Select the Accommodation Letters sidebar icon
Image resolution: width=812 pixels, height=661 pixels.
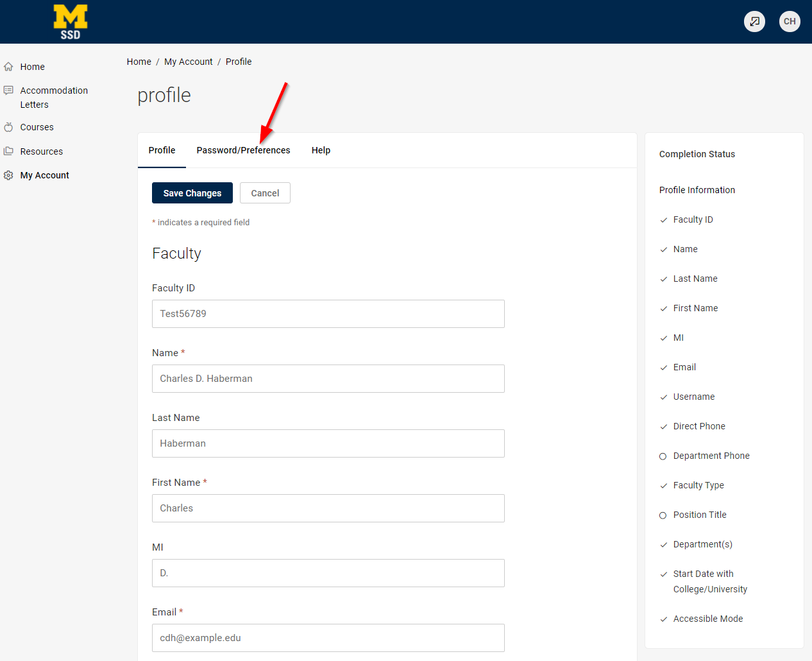pos(8,90)
